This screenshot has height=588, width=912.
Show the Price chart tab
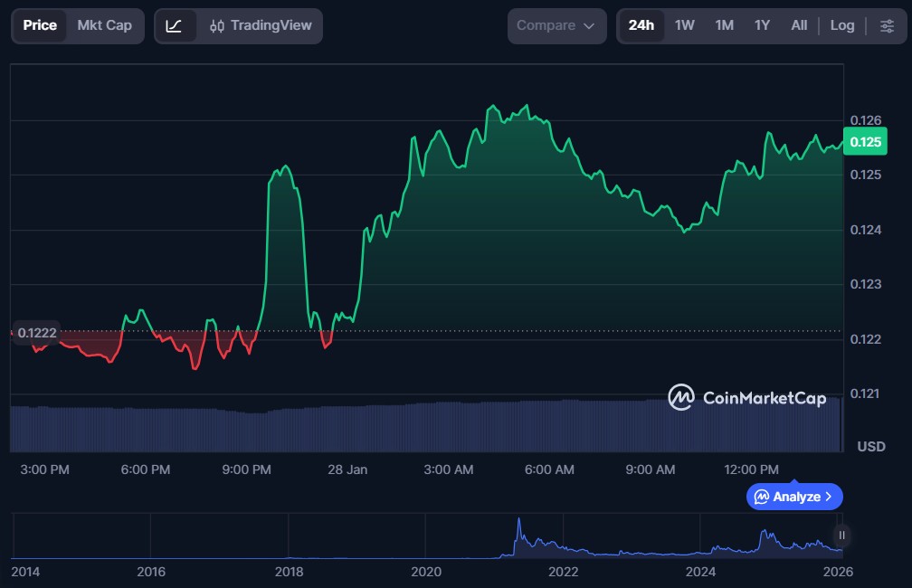click(x=40, y=25)
